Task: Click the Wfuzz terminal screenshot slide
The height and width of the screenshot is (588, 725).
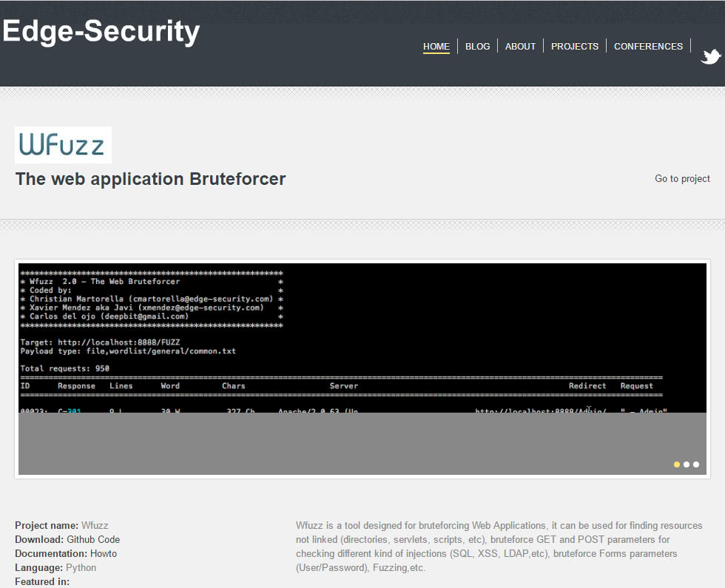Action: pos(362,337)
